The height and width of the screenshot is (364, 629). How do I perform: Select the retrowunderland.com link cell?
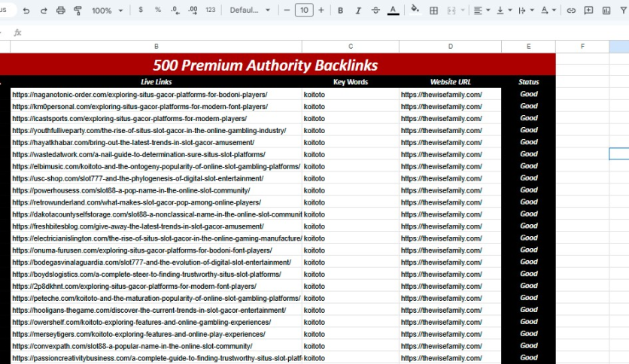(x=156, y=202)
